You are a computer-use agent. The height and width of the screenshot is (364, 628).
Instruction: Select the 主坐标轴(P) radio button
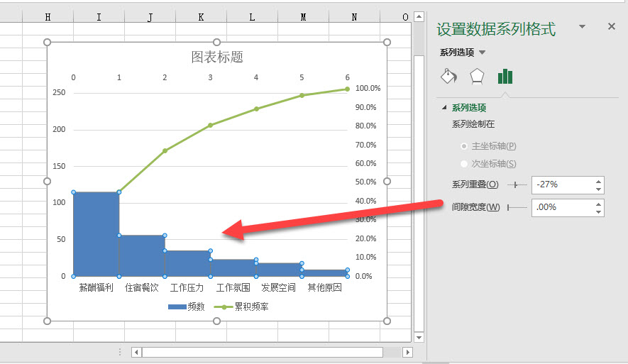(464, 146)
